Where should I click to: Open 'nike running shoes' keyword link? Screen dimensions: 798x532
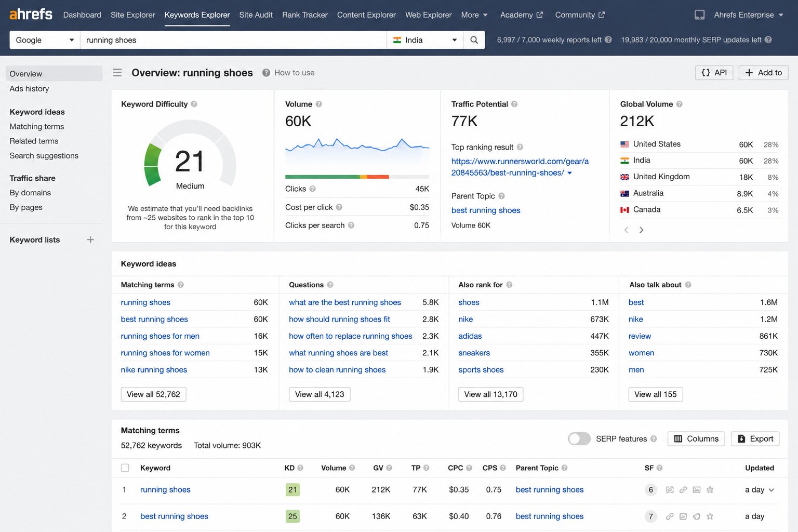pyautogui.click(x=154, y=369)
